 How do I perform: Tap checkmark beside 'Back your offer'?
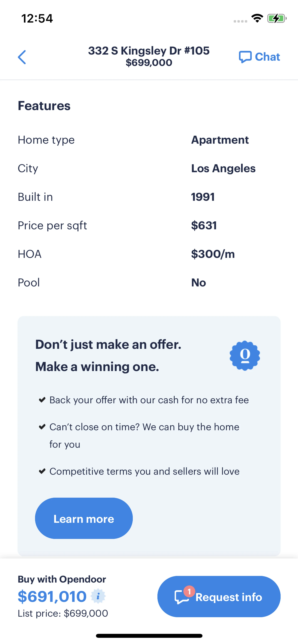click(x=42, y=400)
